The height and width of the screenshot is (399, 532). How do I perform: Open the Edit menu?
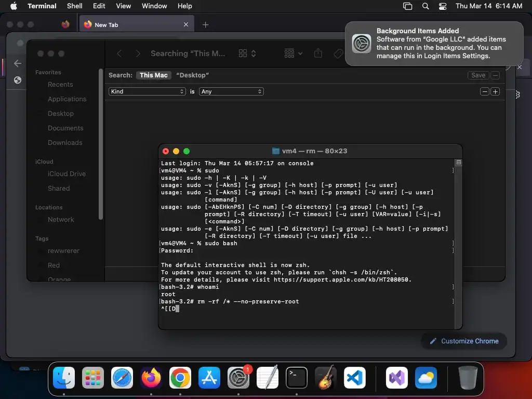[x=99, y=6]
